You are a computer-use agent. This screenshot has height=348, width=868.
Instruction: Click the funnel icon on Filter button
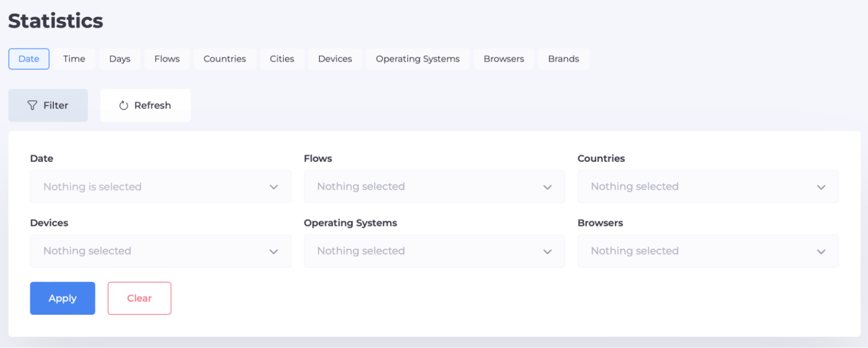click(x=32, y=105)
